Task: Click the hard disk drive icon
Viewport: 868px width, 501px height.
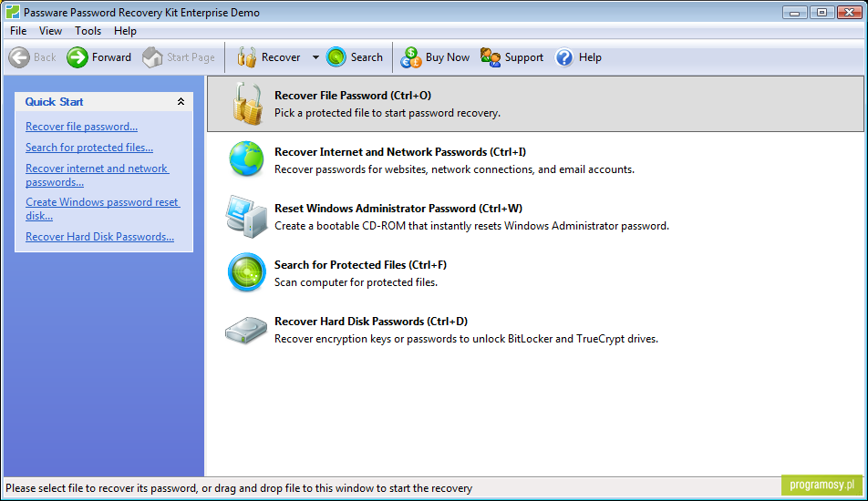Action: 246,330
